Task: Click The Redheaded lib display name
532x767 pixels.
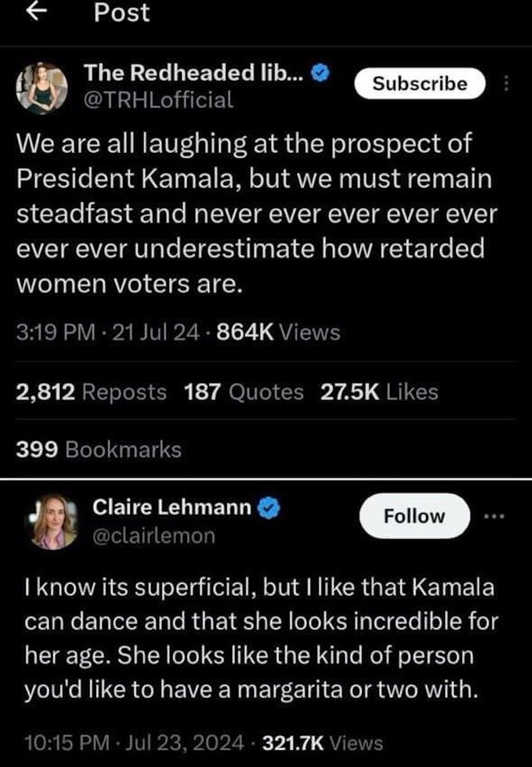Action: [x=193, y=73]
